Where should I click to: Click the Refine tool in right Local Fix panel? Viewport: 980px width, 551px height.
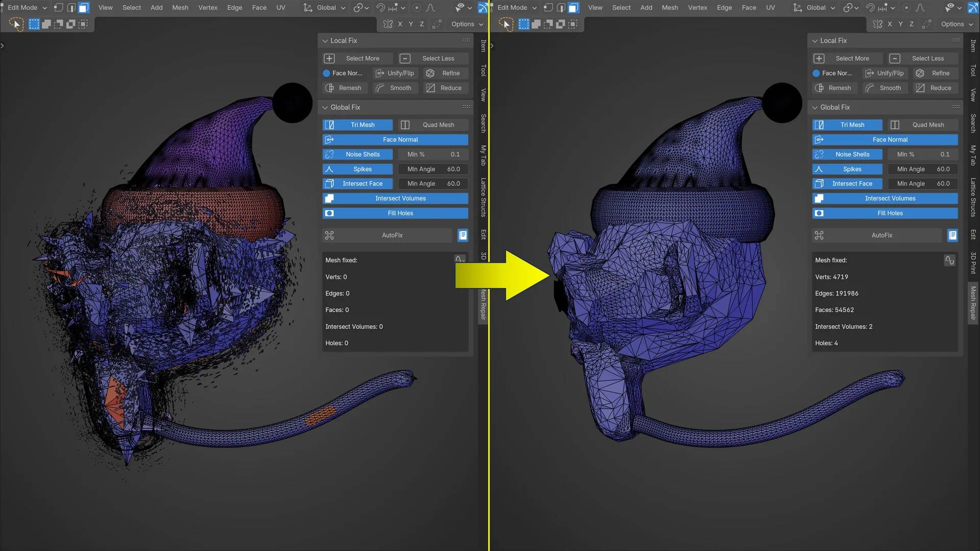pos(935,73)
